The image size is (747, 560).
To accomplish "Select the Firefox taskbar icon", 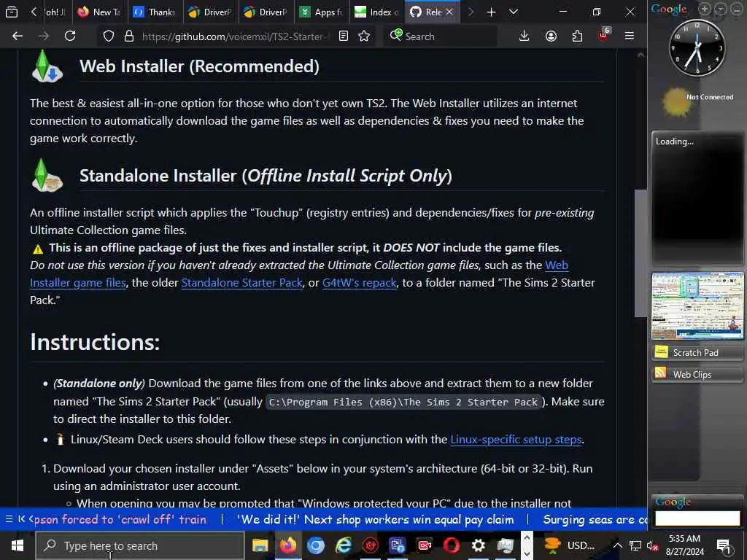I will point(287,545).
